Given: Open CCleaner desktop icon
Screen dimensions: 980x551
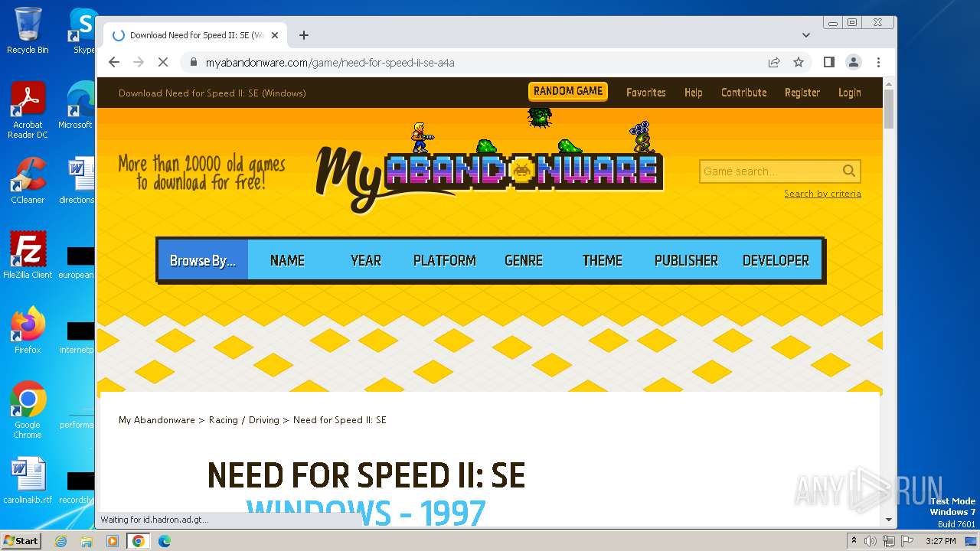Looking at the screenshot, I should [28, 181].
